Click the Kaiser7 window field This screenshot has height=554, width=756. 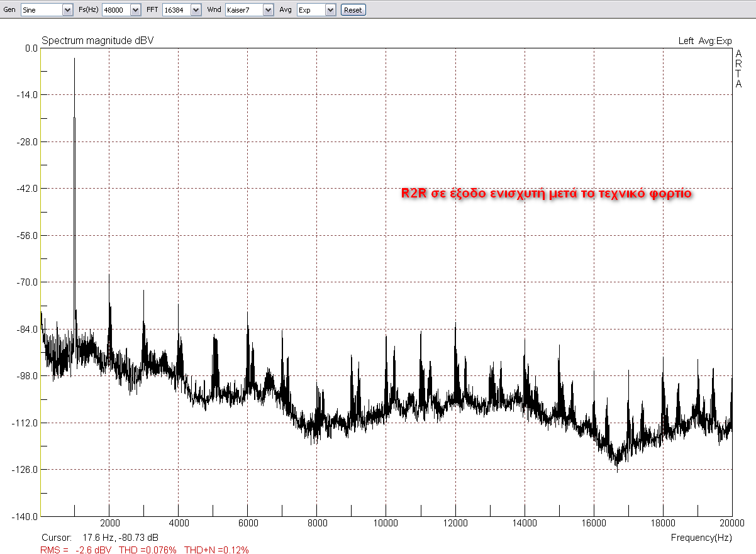pos(243,10)
